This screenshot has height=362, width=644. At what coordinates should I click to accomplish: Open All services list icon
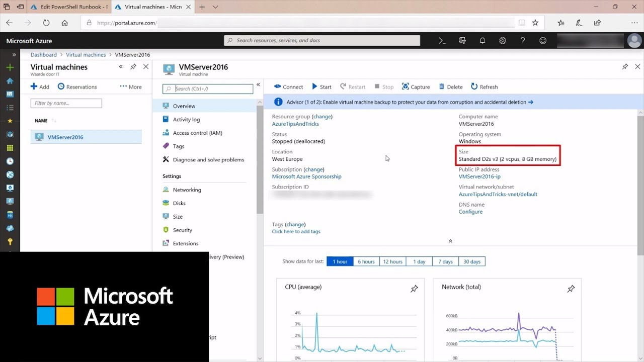coord(10,108)
